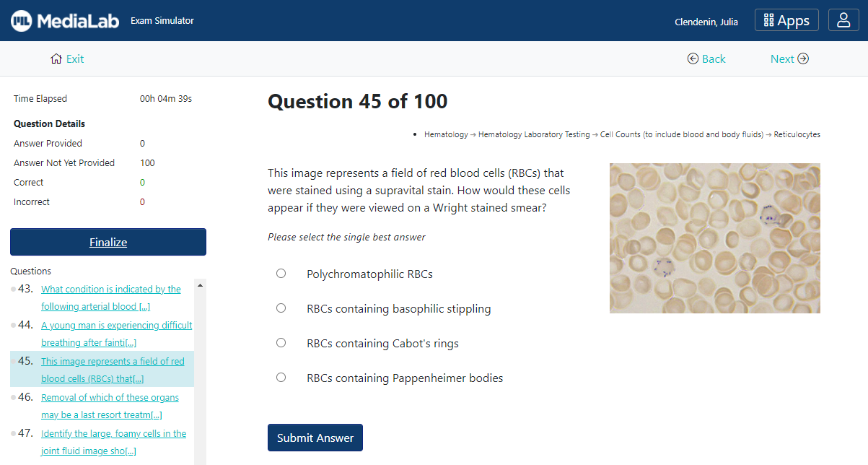The image size is (868, 465).
Task: Select Polychromatophilic RBCs answer
Action: tap(281, 274)
